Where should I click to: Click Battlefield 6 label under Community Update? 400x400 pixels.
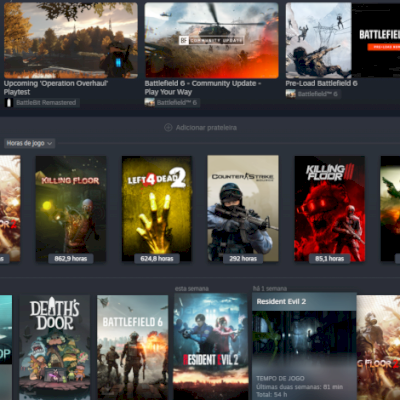pos(177,103)
